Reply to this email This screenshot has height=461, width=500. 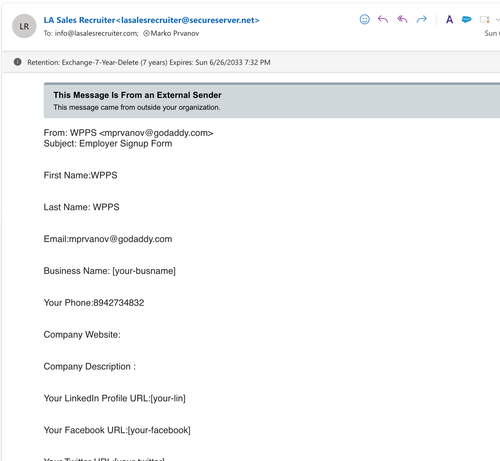click(383, 20)
